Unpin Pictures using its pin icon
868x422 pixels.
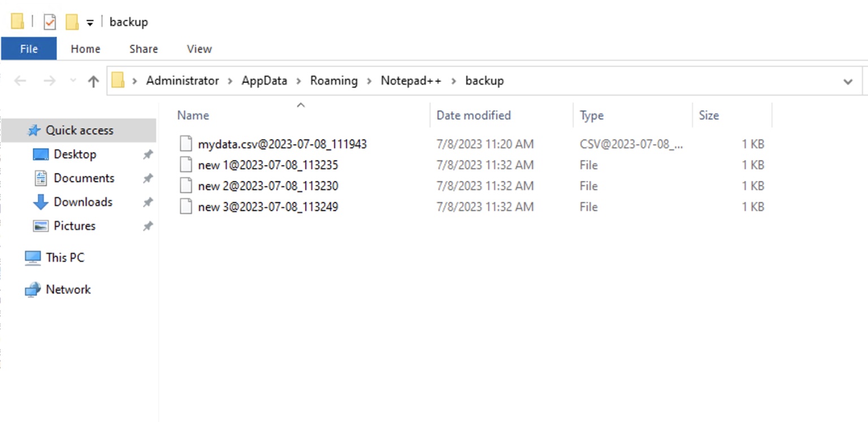point(148,226)
